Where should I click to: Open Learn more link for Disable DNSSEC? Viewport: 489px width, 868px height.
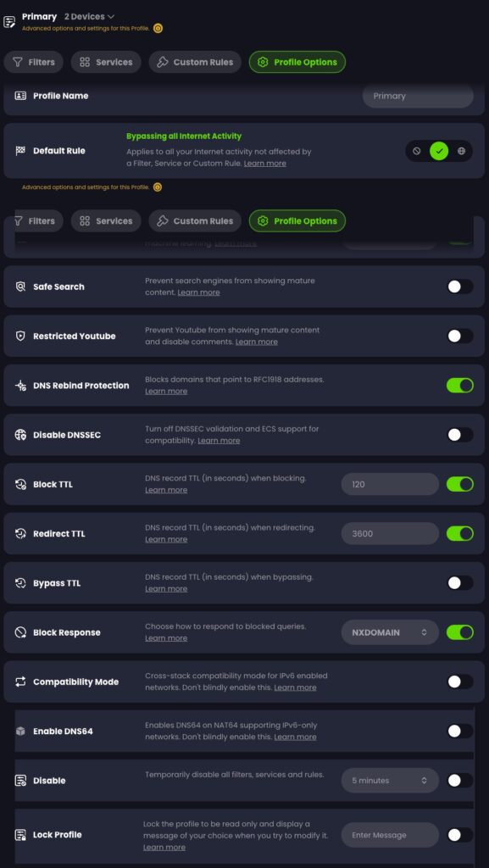[x=219, y=441]
